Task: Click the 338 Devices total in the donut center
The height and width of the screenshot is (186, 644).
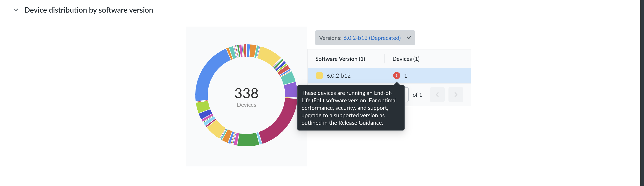Action: pyautogui.click(x=246, y=96)
